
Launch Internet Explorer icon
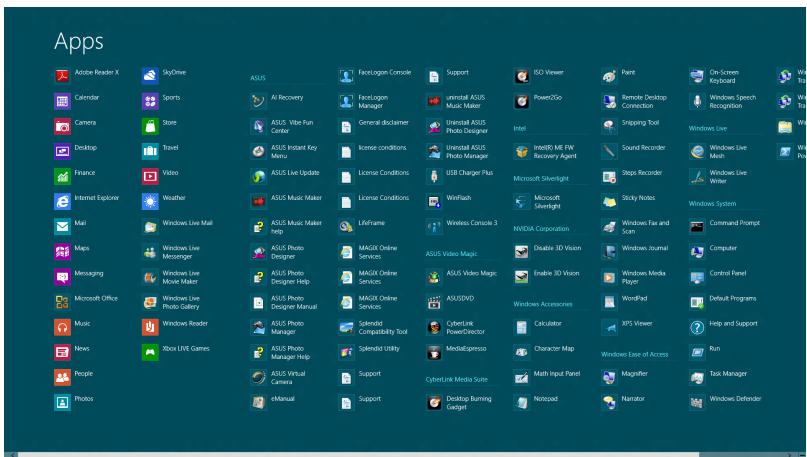pos(62,201)
